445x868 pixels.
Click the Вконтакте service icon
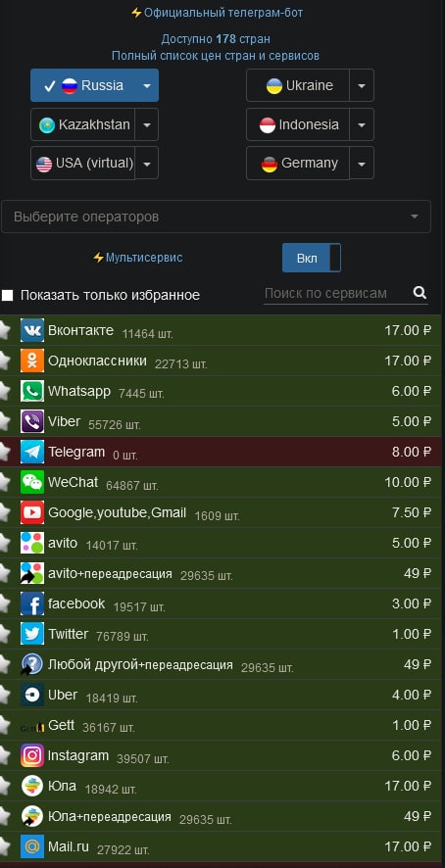[32, 330]
